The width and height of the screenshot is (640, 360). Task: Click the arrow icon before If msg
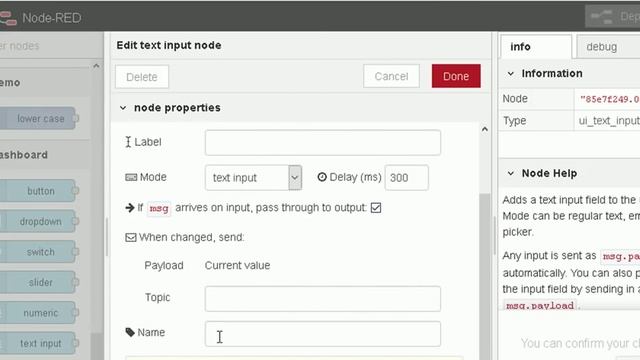(130, 208)
